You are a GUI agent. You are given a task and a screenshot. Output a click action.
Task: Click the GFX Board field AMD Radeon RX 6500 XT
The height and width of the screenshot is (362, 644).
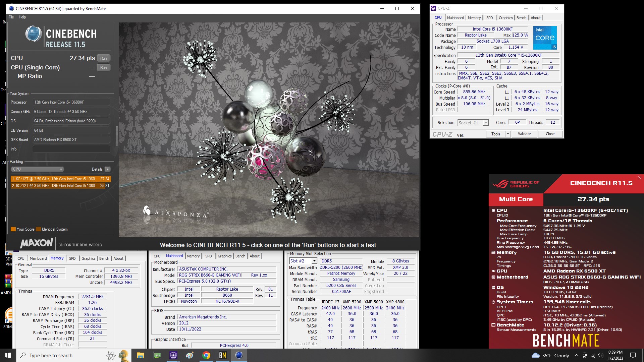coord(71,140)
